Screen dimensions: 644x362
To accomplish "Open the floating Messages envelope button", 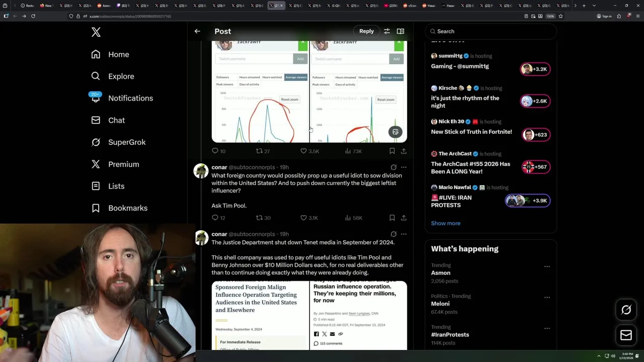I will click(x=626, y=335).
